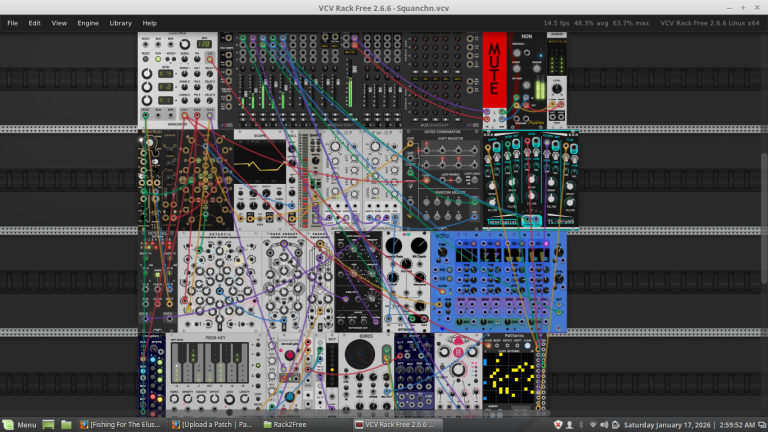This screenshot has width=768, height=432.
Task: Switch to the Rack2Free folder window
Action: click(x=305, y=425)
